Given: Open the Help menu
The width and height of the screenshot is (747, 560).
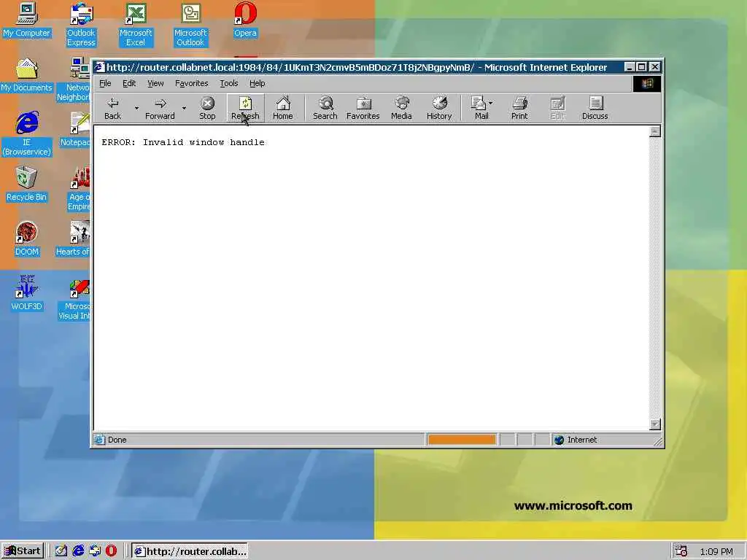Looking at the screenshot, I should [258, 83].
